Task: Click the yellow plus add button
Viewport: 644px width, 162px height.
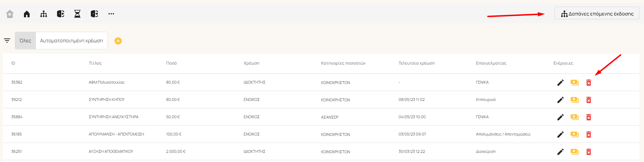Action: tap(118, 41)
